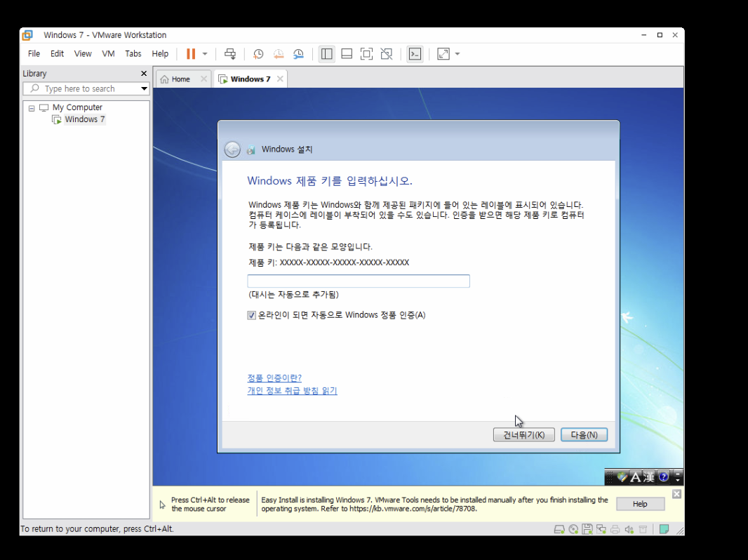Viewport: 748px width, 560px height.
Task: Click Send Ctrl+Alt+Del toolbar icon
Action: 230,54
